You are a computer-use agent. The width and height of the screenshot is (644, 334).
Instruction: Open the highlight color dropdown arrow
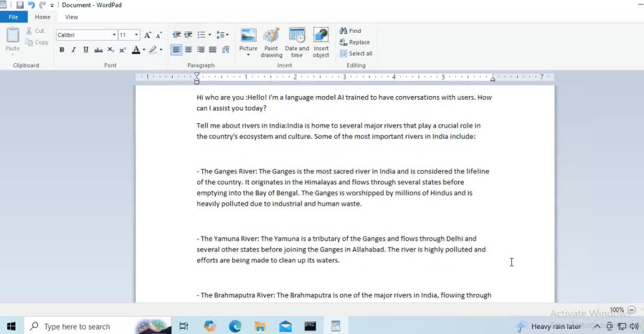pos(161,50)
